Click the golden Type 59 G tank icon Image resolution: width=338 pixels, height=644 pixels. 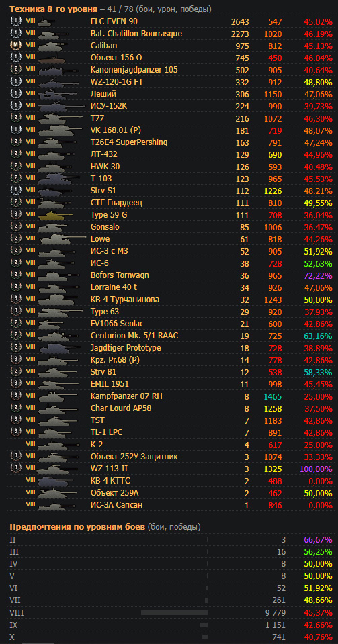click(54, 215)
